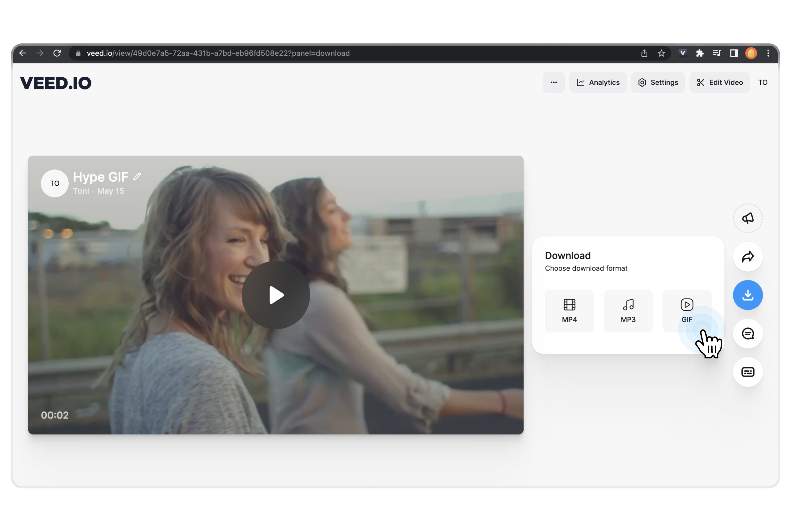Screen dimensions: 791x532
Task: Select MP4 as the download format
Action: click(x=569, y=310)
